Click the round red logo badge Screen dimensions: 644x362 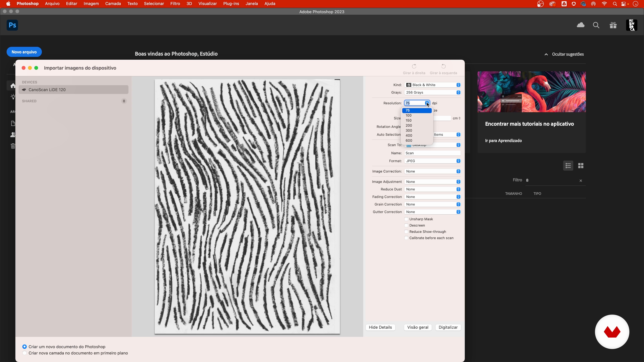click(x=612, y=332)
